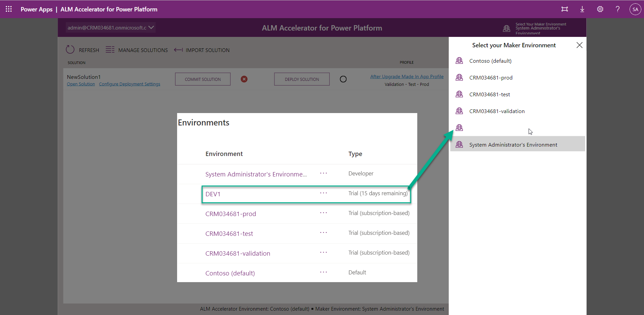Click the Refresh icon to reload solutions
644x315 pixels.
(x=70, y=49)
